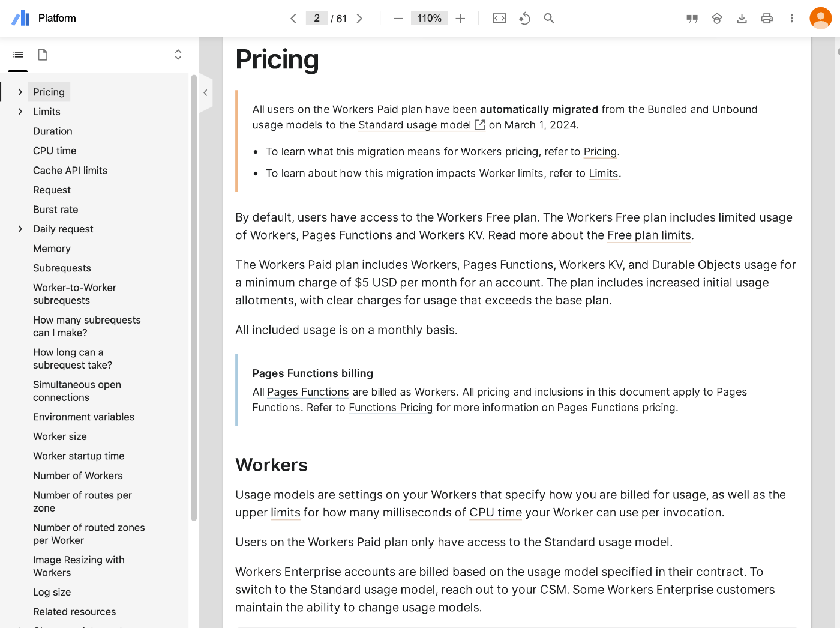Open the search magnifier tool
Viewport: 840px width, 628px height.
coord(549,19)
